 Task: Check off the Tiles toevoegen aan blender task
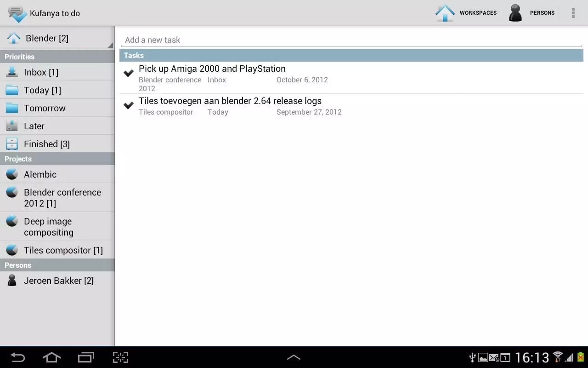[x=129, y=105]
